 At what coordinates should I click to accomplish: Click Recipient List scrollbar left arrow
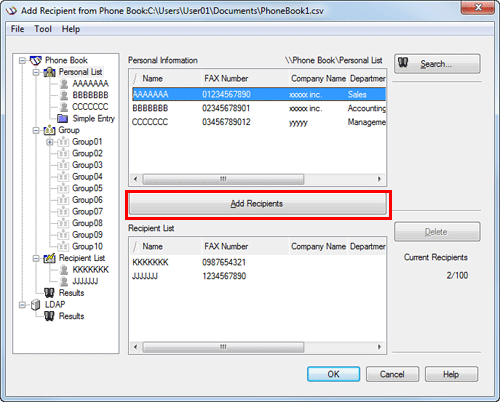pos(135,347)
